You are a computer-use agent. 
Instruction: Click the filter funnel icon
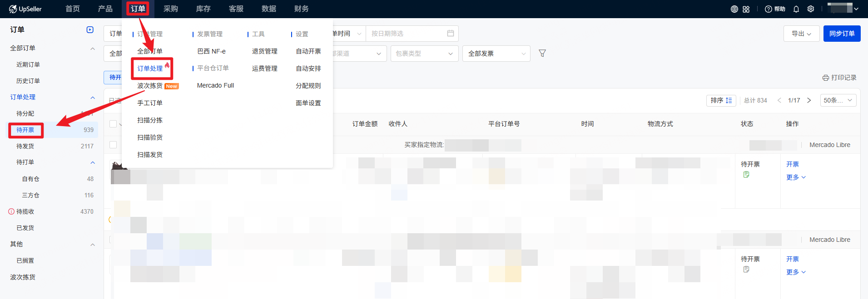pyautogui.click(x=542, y=54)
